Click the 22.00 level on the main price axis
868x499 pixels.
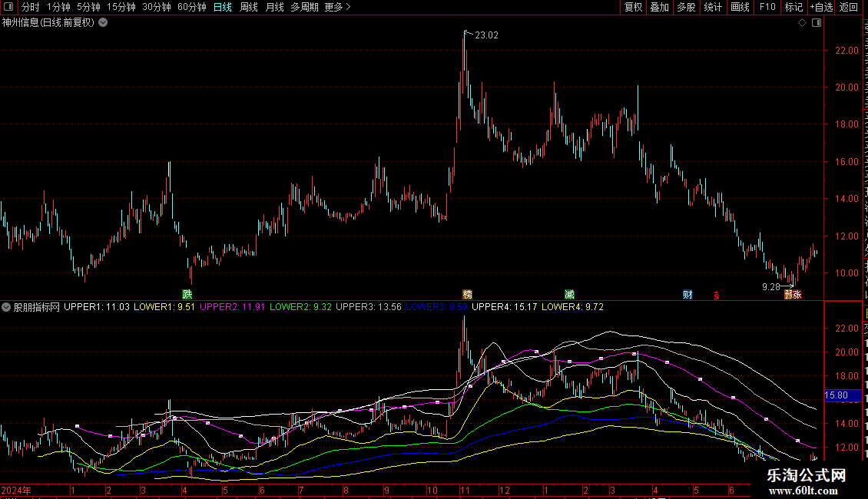point(846,51)
